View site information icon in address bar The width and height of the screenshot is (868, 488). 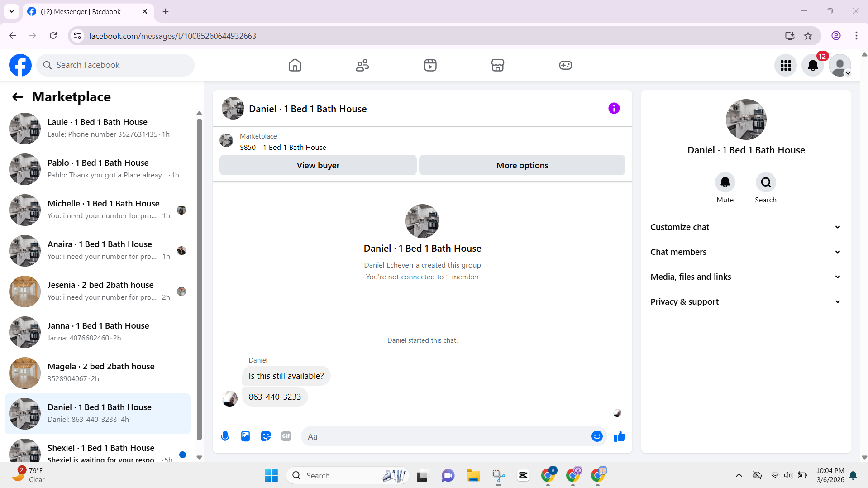pyautogui.click(x=78, y=36)
